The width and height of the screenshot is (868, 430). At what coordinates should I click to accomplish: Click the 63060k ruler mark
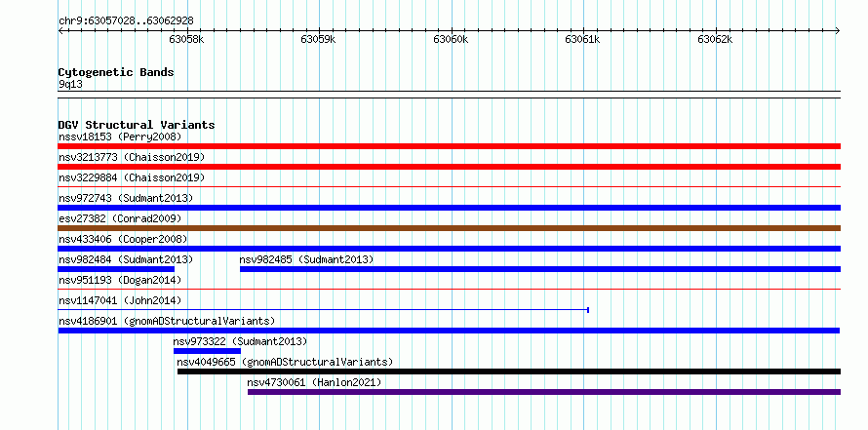point(451,39)
